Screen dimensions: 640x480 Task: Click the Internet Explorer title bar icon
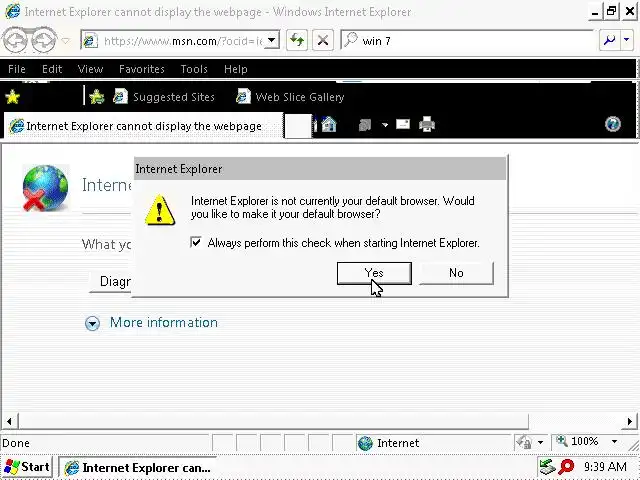12,11
